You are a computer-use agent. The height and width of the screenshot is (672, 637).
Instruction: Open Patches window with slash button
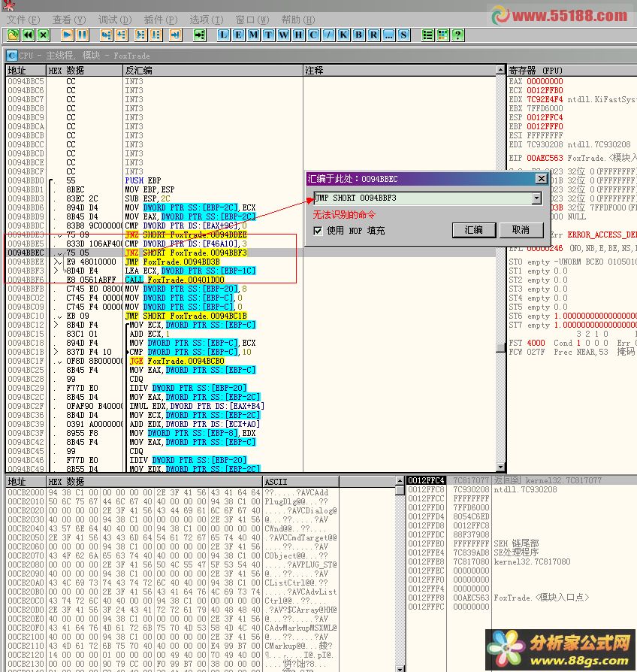(x=328, y=35)
